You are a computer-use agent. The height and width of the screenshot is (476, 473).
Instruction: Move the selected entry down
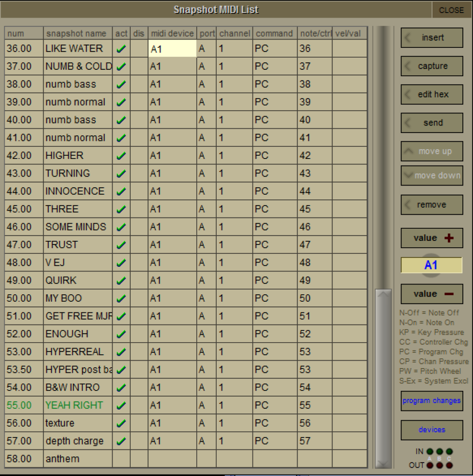tap(432, 175)
